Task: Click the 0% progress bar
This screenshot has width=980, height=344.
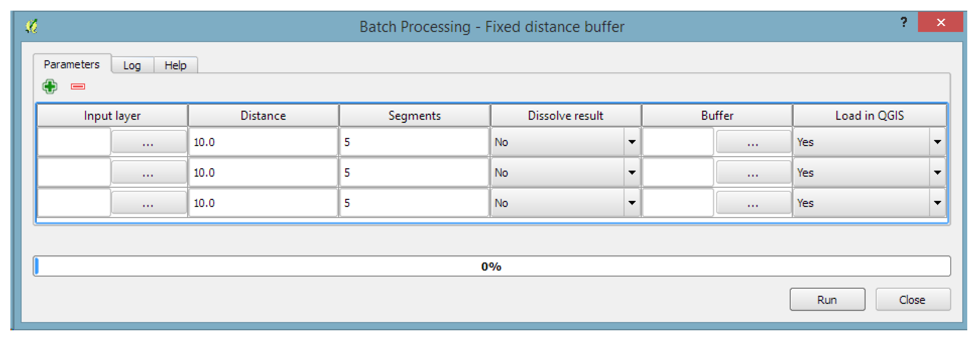Action: pos(491,266)
